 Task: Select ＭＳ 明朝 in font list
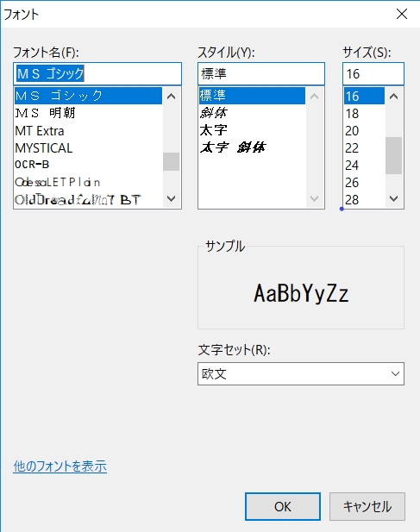(x=88, y=113)
